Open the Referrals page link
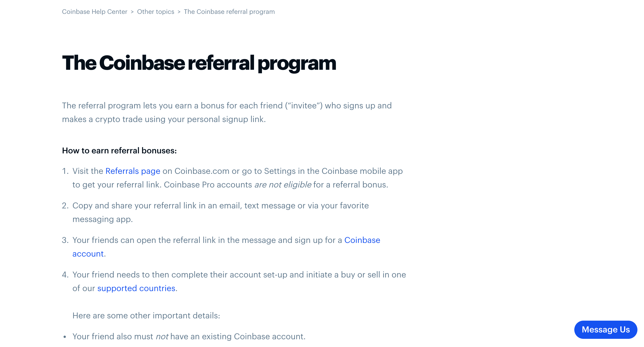 click(x=133, y=171)
